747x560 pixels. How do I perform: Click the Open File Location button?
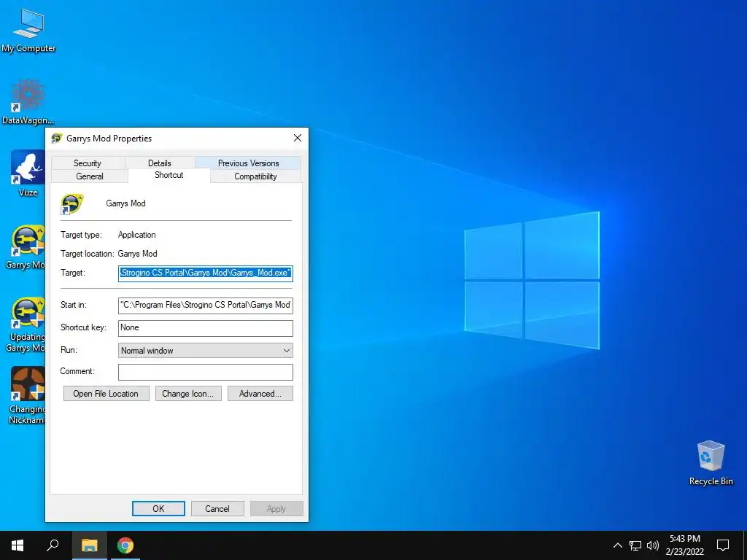pyautogui.click(x=107, y=393)
